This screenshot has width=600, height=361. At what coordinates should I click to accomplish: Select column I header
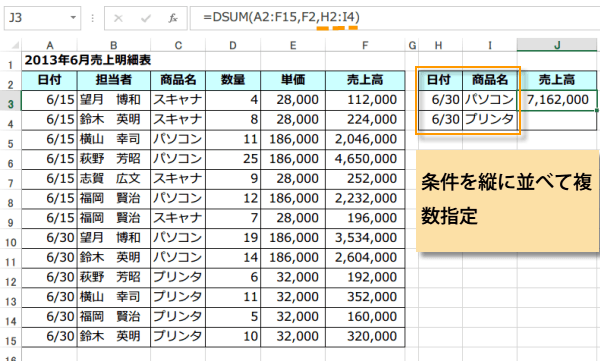click(490, 45)
